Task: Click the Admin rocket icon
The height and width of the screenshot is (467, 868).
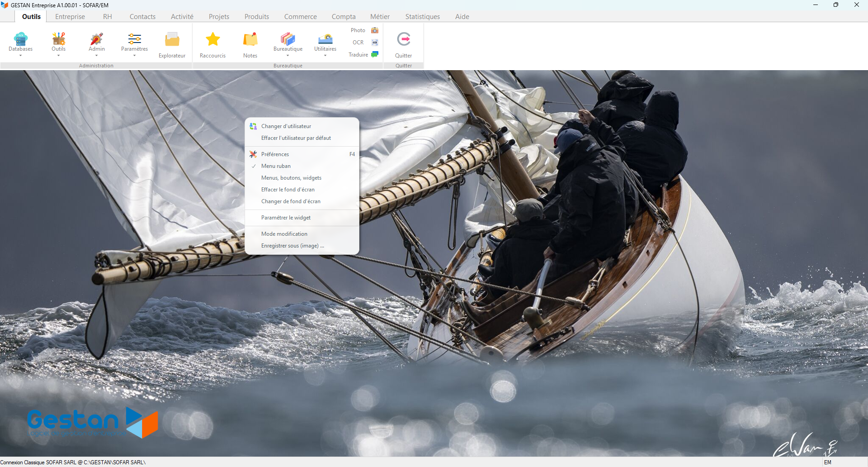Action: click(x=96, y=39)
